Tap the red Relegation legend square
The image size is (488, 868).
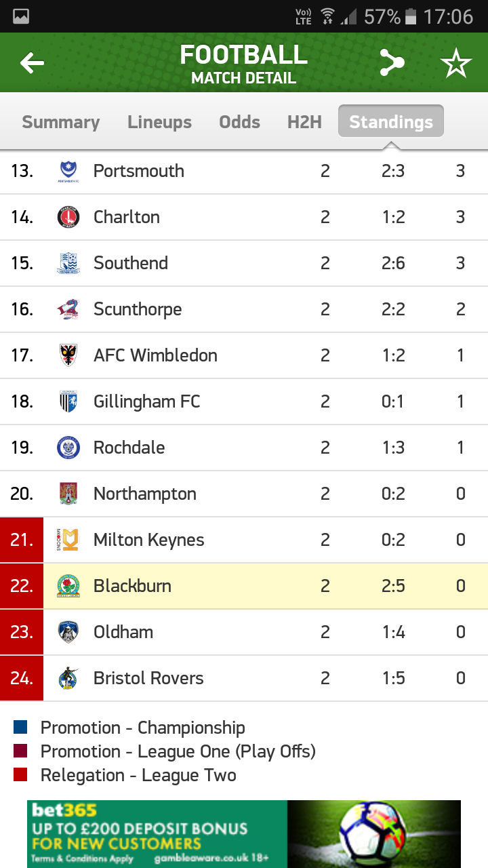point(20,775)
